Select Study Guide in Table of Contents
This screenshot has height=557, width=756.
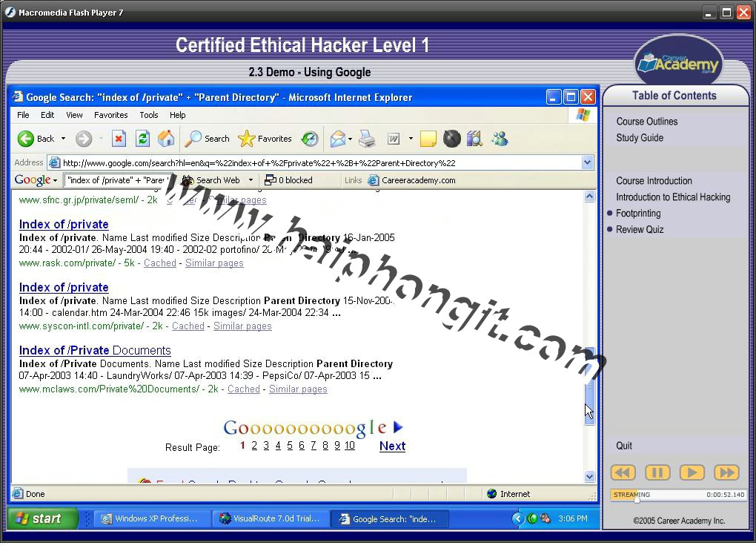[640, 138]
